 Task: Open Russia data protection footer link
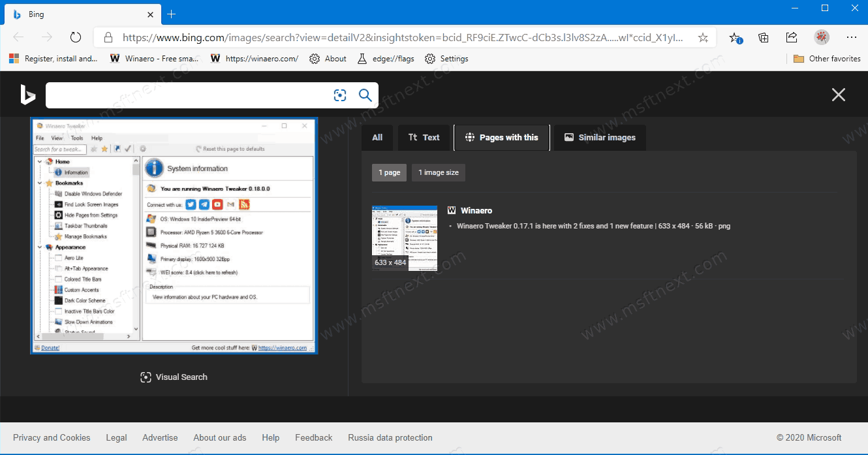coord(390,438)
